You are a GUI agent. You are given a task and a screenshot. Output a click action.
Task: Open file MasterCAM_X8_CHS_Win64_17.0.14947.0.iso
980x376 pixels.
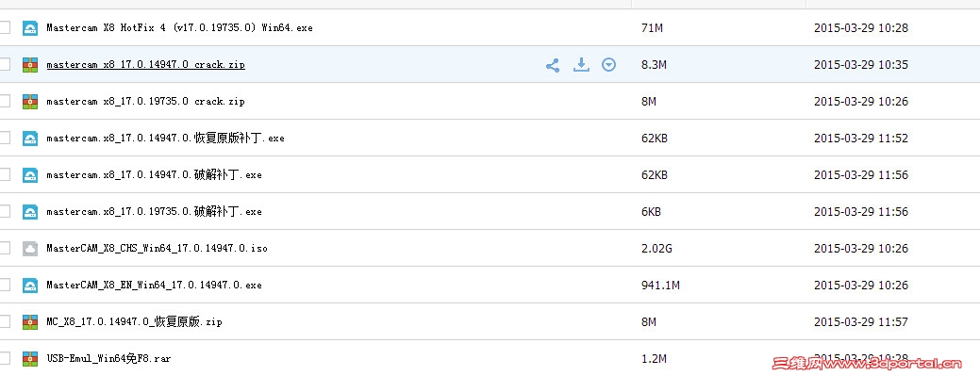[x=157, y=249]
